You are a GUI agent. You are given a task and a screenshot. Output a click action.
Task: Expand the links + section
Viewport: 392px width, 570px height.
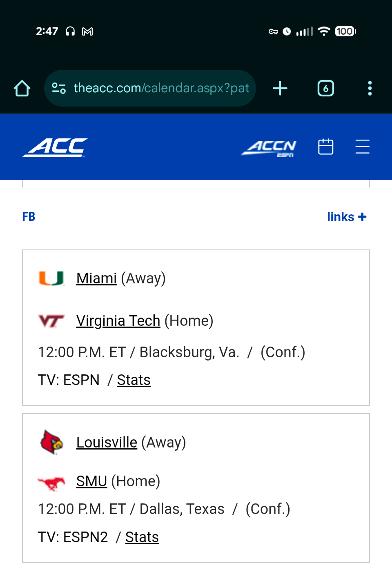coord(346,217)
